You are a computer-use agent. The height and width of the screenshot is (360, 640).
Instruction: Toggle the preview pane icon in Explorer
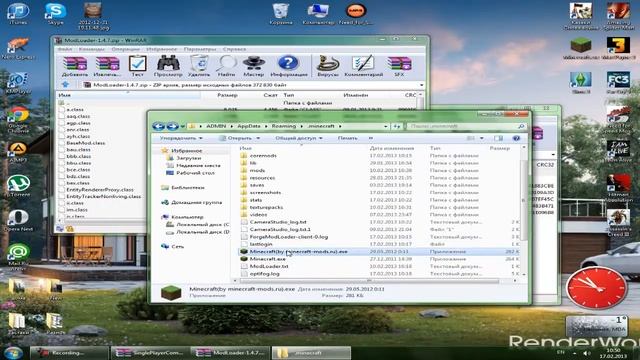point(498,138)
